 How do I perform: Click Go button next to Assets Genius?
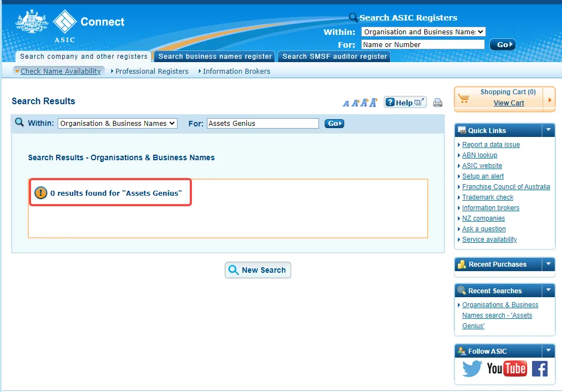pyautogui.click(x=334, y=124)
